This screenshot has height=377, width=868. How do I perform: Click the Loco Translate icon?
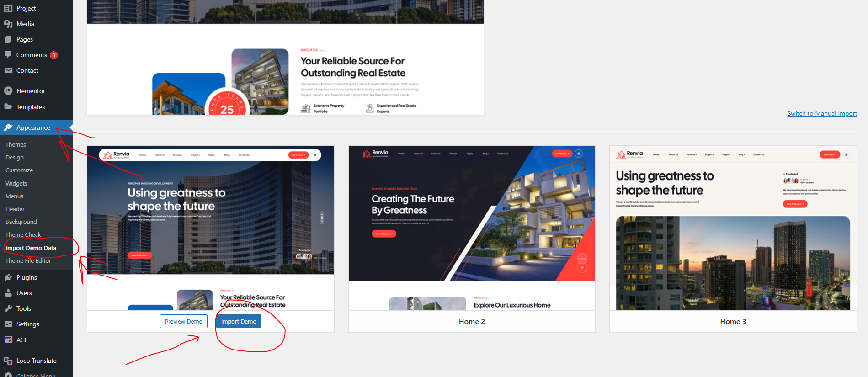[8, 361]
